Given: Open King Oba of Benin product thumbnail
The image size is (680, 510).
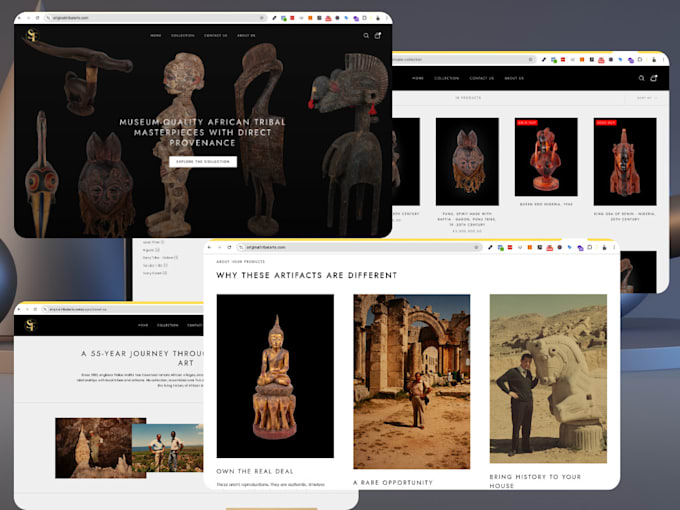Looking at the screenshot, I should pyautogui.click(x=624, y=161).
